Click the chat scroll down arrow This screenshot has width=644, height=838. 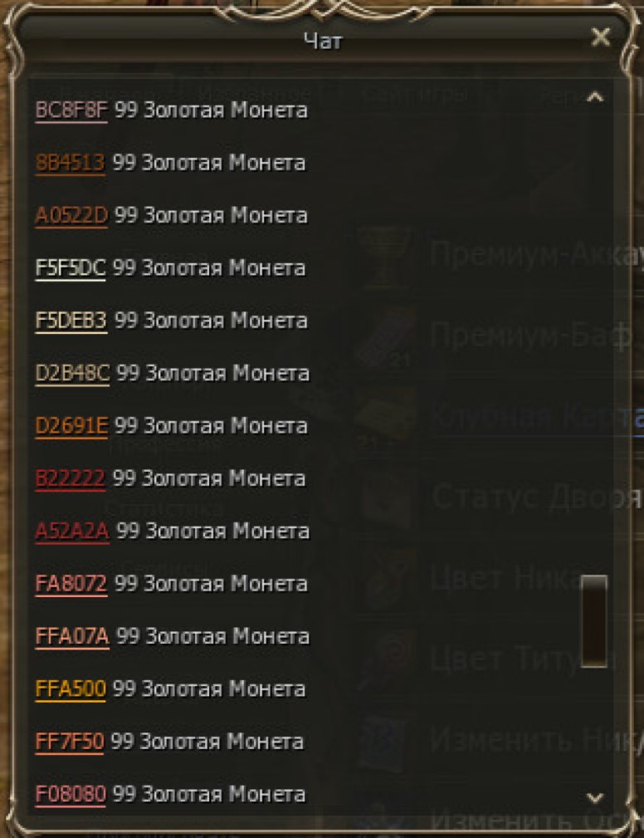coord(595,798)
